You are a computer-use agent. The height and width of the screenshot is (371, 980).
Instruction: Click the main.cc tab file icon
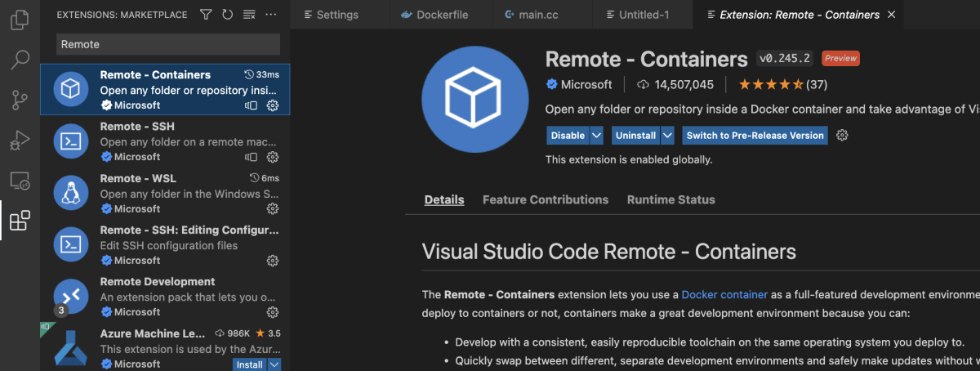point(510,15)
